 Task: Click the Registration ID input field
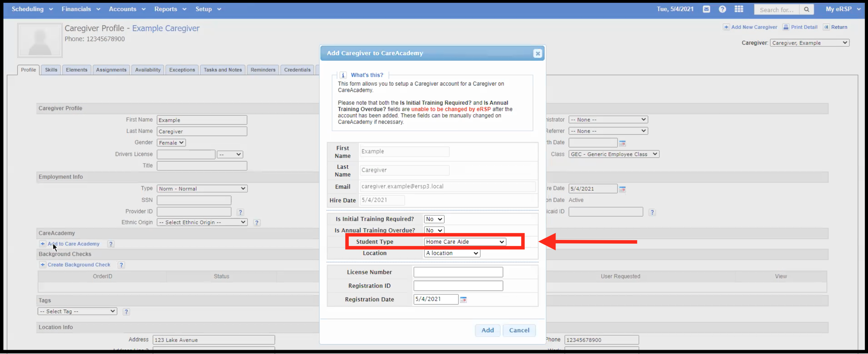coord(458,286)
